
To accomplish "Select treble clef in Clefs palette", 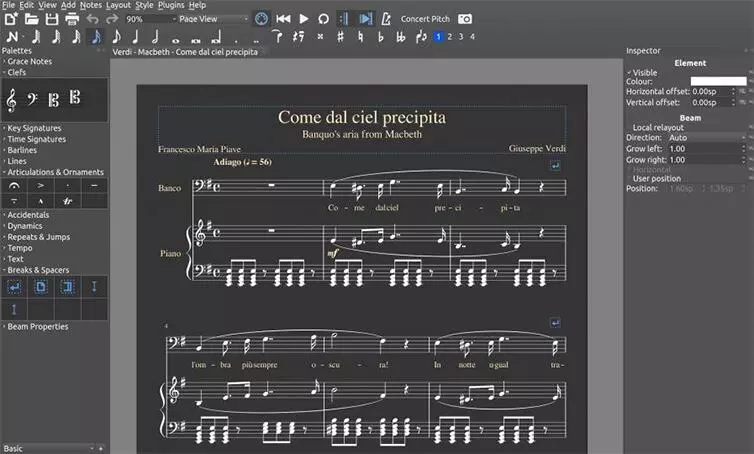I will click(x=11, y=100).
